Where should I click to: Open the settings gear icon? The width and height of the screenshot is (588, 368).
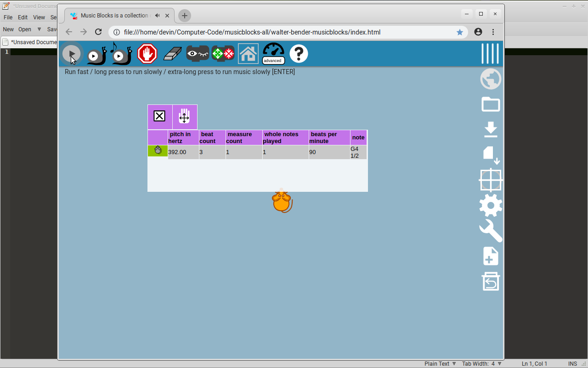(491, 206)
